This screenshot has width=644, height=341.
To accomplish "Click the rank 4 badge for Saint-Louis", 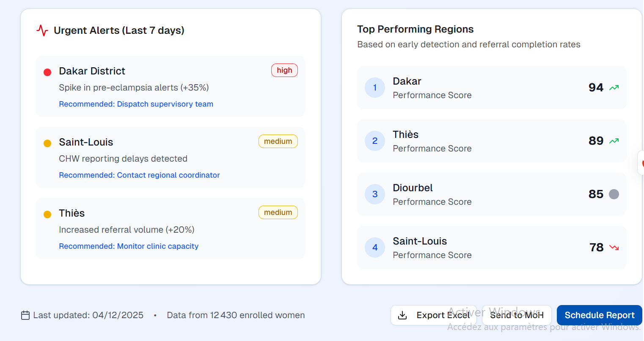I will pyautogui.click(x=375, y=247).
